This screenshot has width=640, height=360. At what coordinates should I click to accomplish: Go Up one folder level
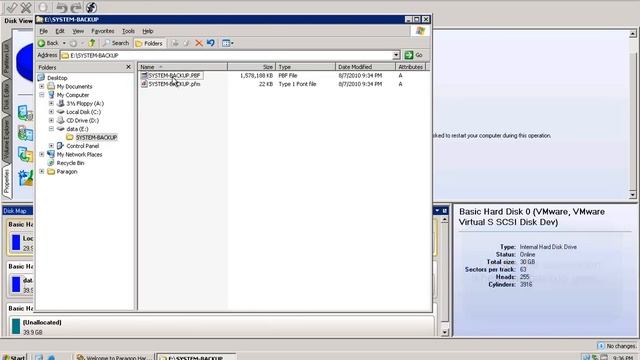tap(92, 43)
